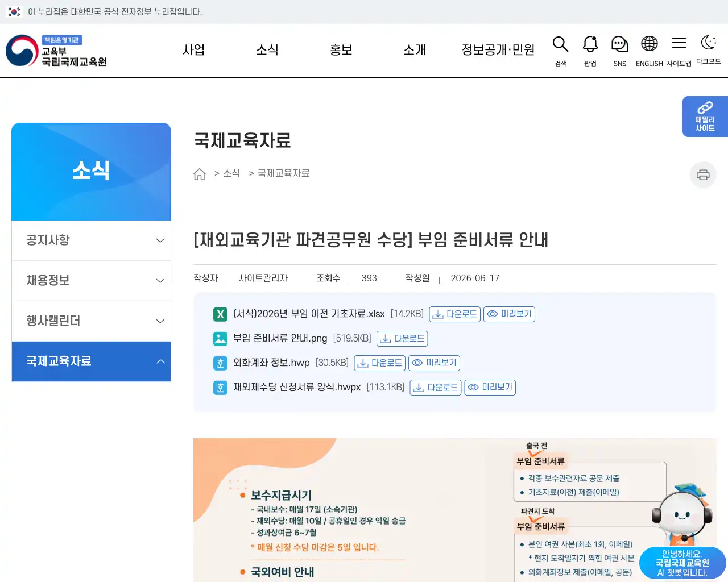The height and width of the screenshot is (582, 728).
Task: Download (다운로드) 재외제수당 신청서류 양식.hwpx
Action: (436, 388)
